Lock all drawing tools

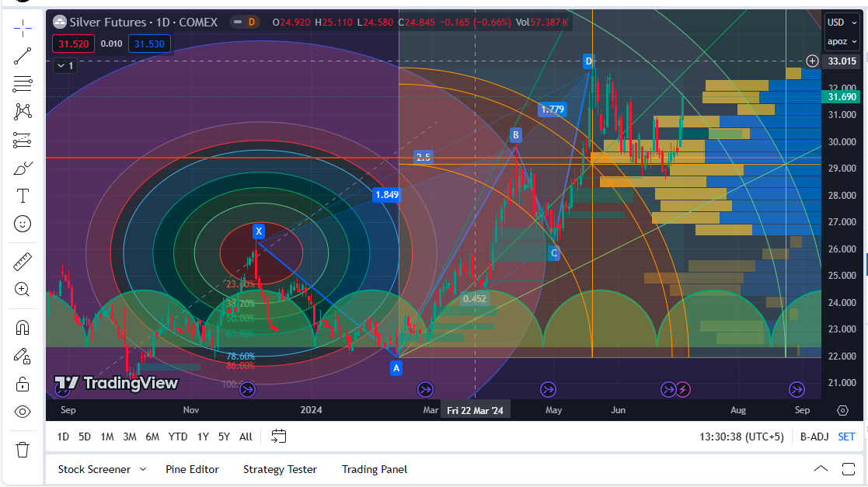[x=23, y=384]
